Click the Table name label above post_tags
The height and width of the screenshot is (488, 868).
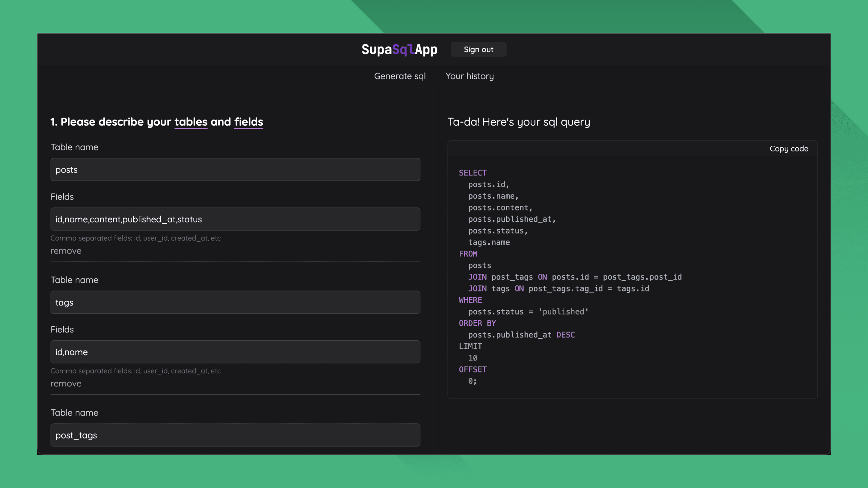[x=74, y=413]
